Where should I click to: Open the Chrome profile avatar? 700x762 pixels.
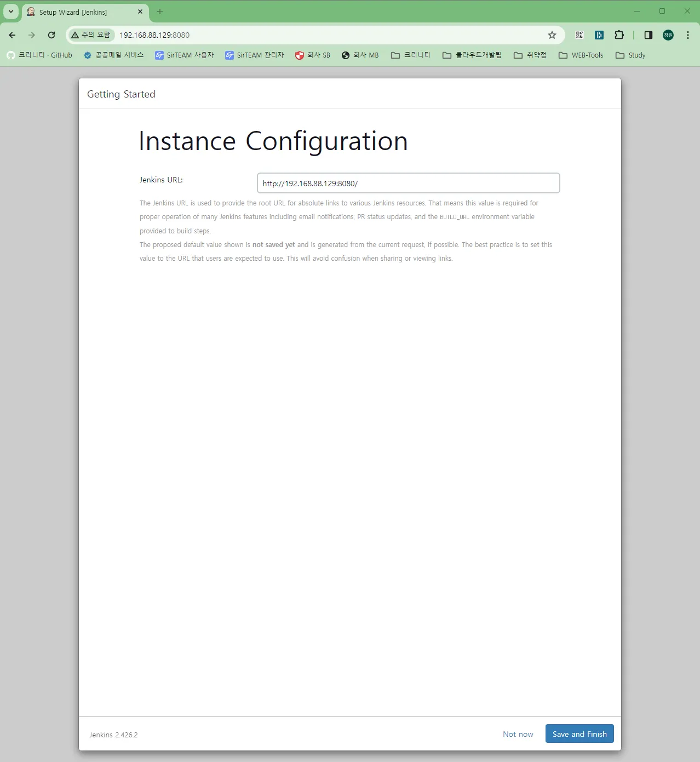pos(668,35)
